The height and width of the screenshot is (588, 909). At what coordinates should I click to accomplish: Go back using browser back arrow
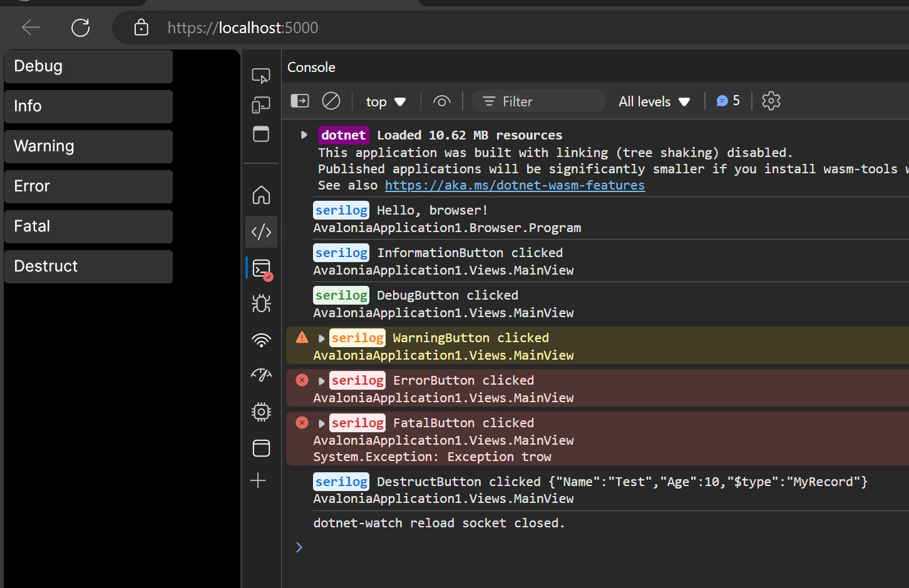(x=31, y=28)
